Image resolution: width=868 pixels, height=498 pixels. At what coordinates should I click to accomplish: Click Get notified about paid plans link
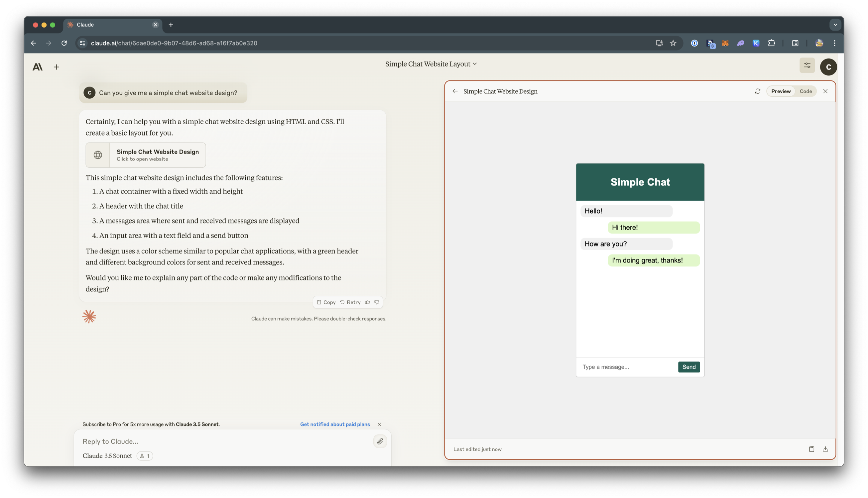335,424
